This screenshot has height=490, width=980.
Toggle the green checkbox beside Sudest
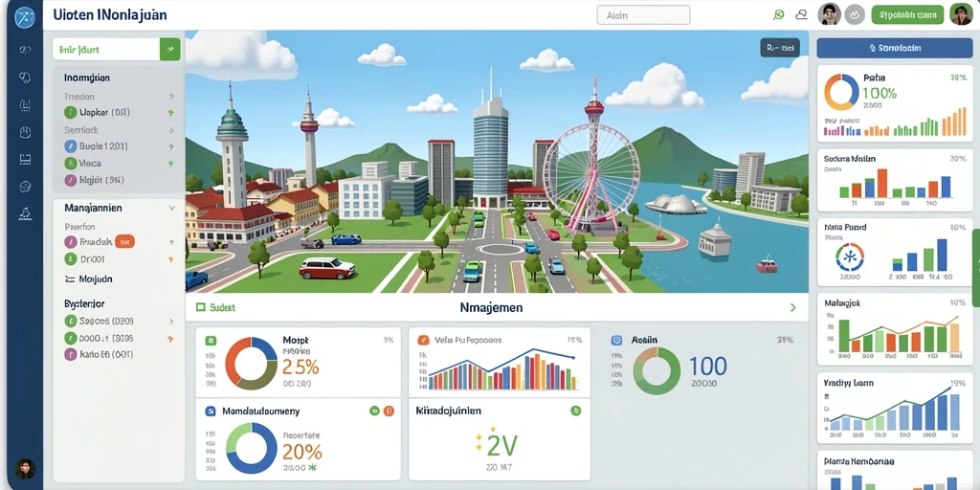(201, 307)
